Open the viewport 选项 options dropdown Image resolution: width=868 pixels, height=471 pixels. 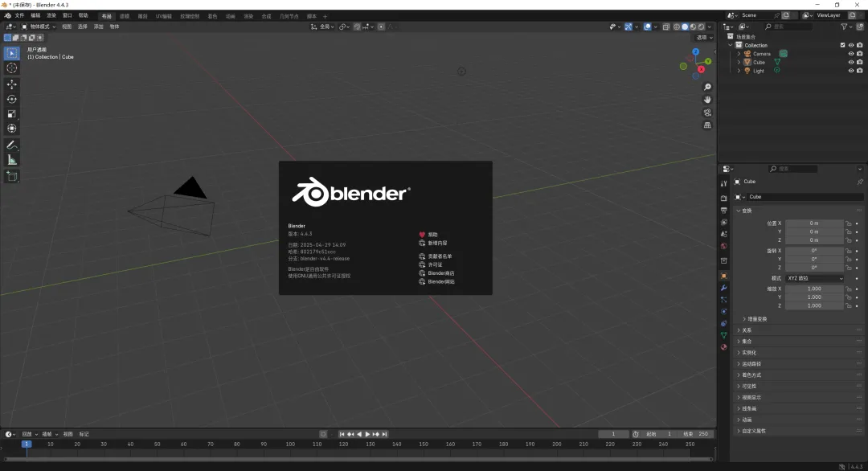[x=704, y=38]
